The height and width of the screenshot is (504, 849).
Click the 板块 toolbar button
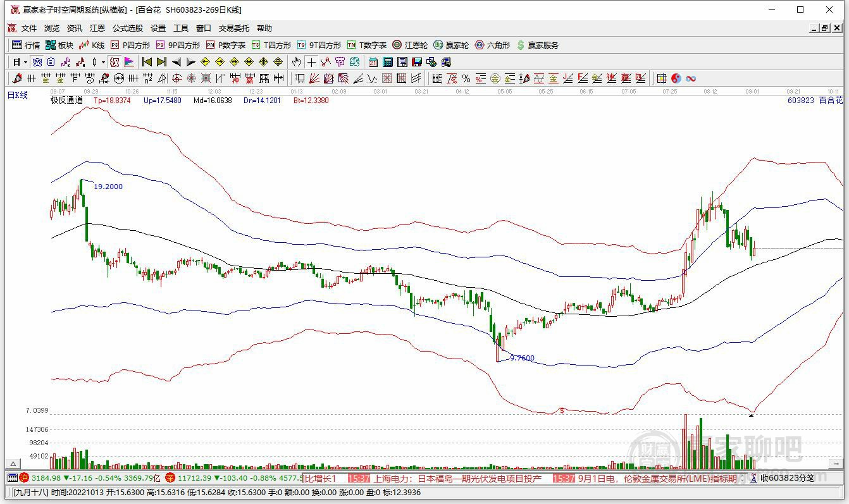point(59,45)
